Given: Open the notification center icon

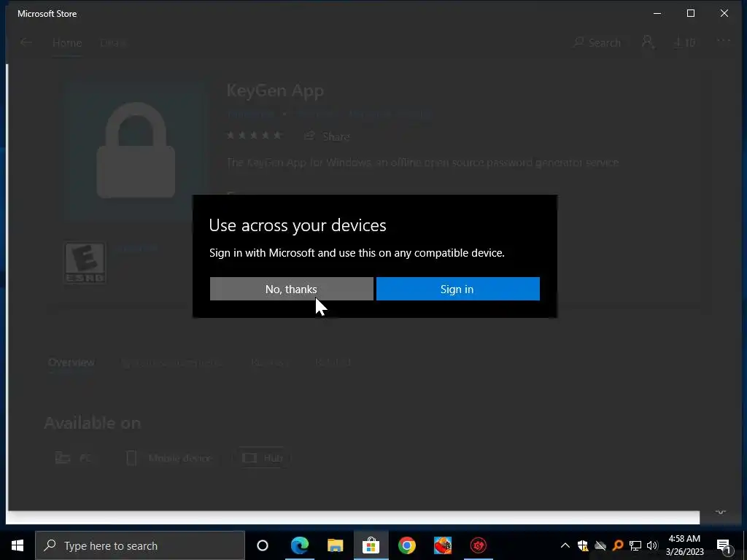Looking at the screenshot, I should [723, 545].
